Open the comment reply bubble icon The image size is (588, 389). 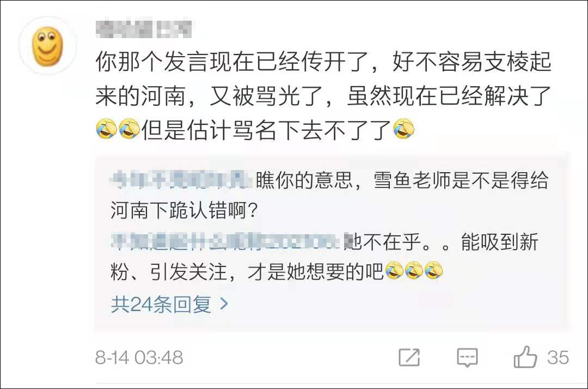tap(467, 357)
